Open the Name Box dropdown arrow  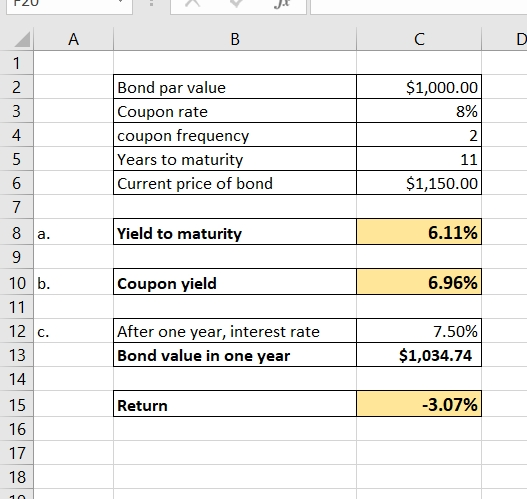[120, 2]
